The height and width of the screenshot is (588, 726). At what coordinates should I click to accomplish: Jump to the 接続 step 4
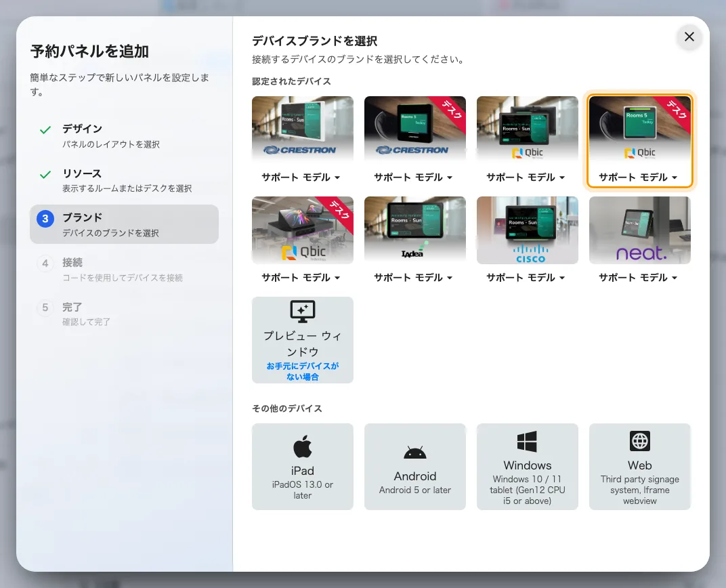coord(124,269)
